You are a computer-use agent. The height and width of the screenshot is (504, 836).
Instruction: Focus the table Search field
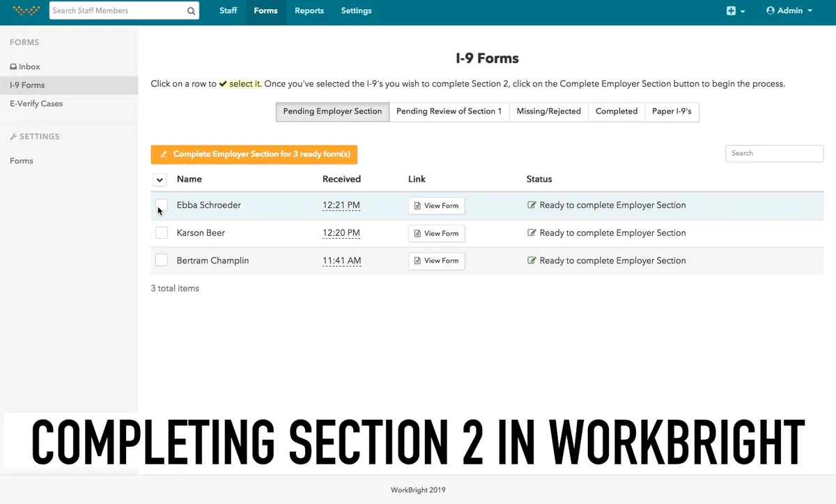774,153
